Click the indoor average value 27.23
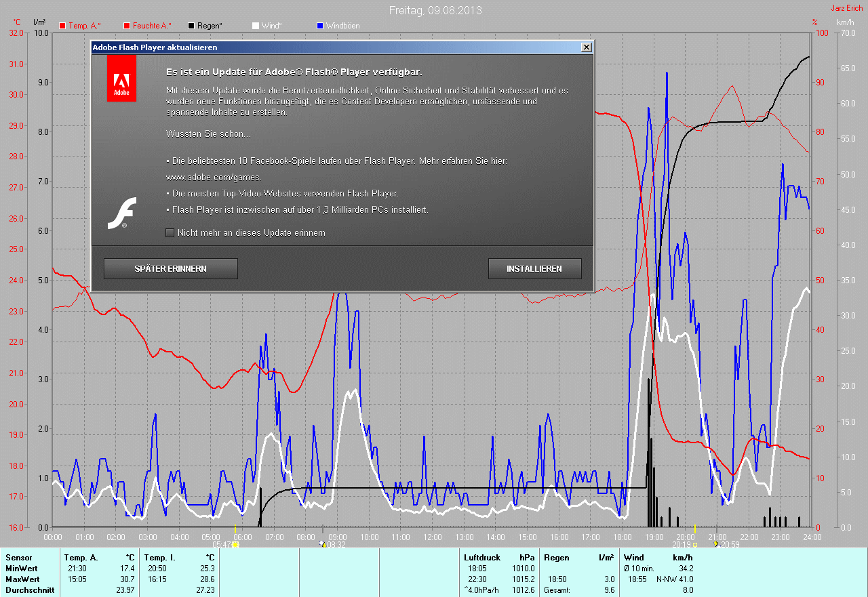Image resolution: width=868 pixels, height=597 pixels. pos(205,590)
